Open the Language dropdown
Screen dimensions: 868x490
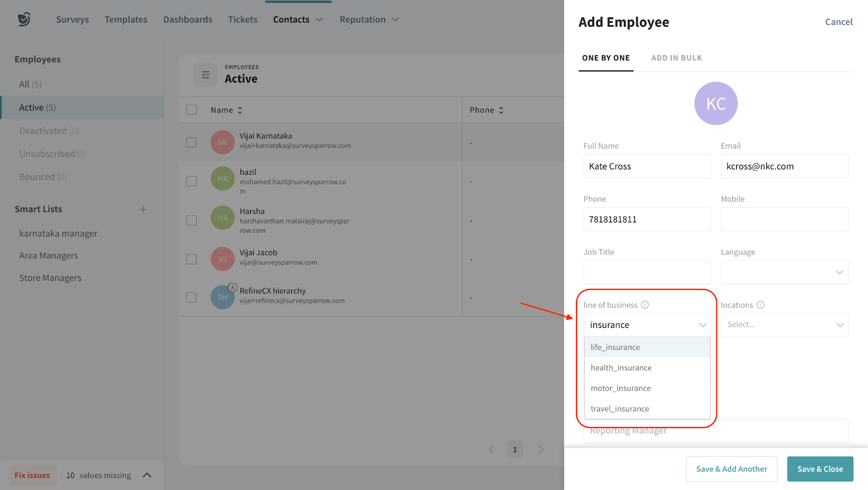tap(784, 272)
